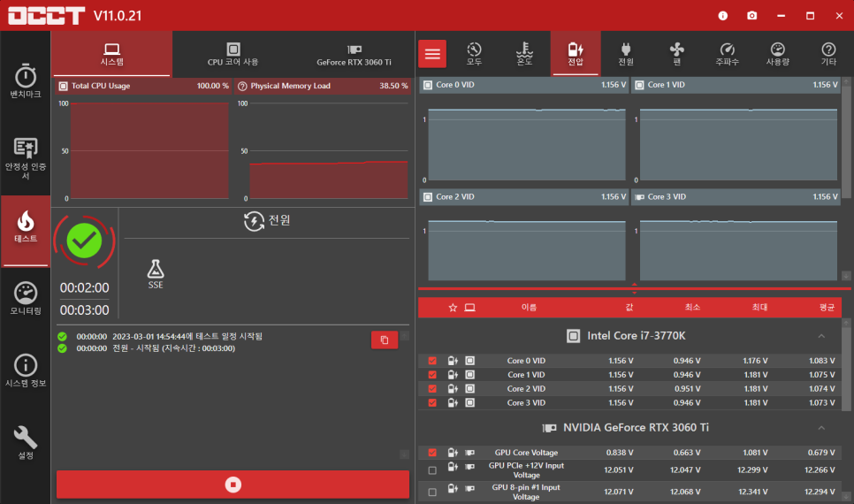854x504 pixels.
Task: Open the Monitoring gauge section
Action: 25,299
